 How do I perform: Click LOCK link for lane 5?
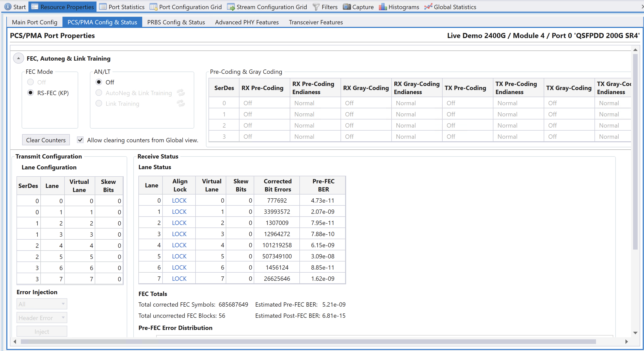(179, 256)
